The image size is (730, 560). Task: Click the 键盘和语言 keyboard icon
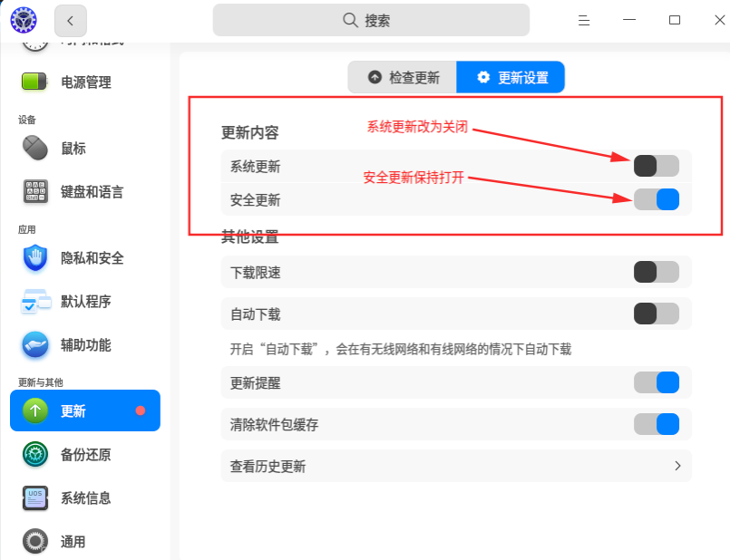35,191
